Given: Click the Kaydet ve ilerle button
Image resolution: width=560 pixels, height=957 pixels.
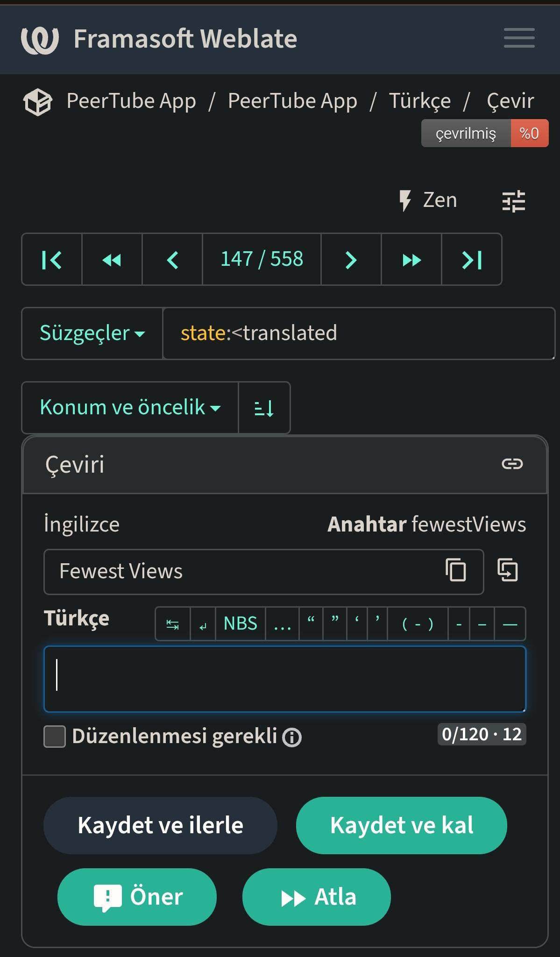Looking at the screenshot, I should 160,825.
